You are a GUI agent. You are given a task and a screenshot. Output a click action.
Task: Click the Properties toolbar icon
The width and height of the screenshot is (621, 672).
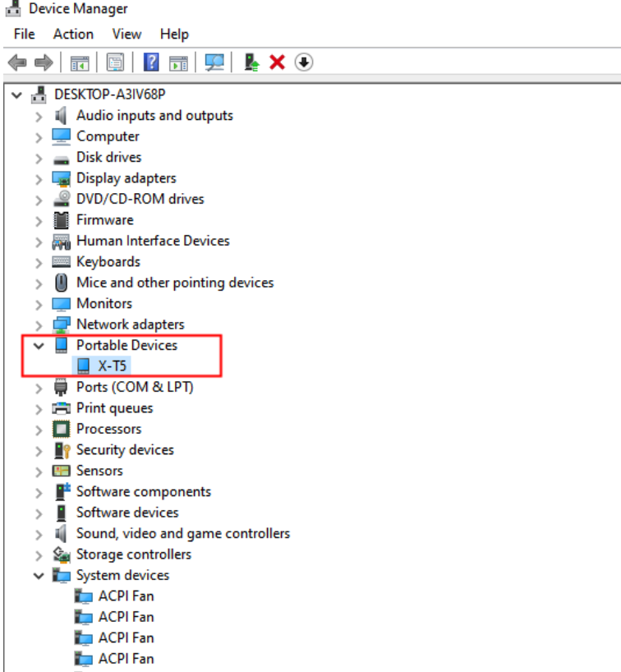tap(116, 62)
